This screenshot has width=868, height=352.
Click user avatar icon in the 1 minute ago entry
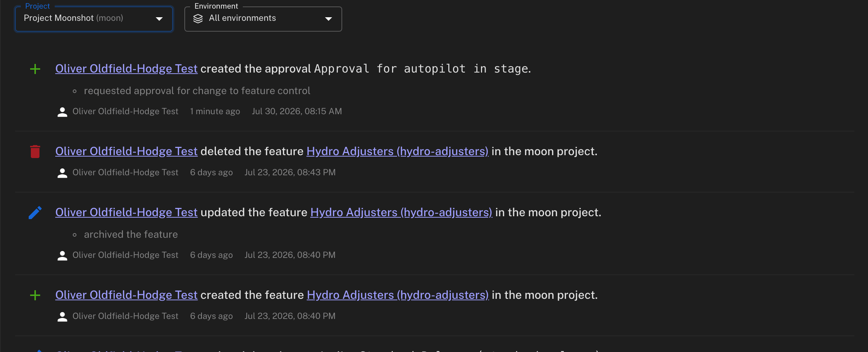[x=62, y=112]
